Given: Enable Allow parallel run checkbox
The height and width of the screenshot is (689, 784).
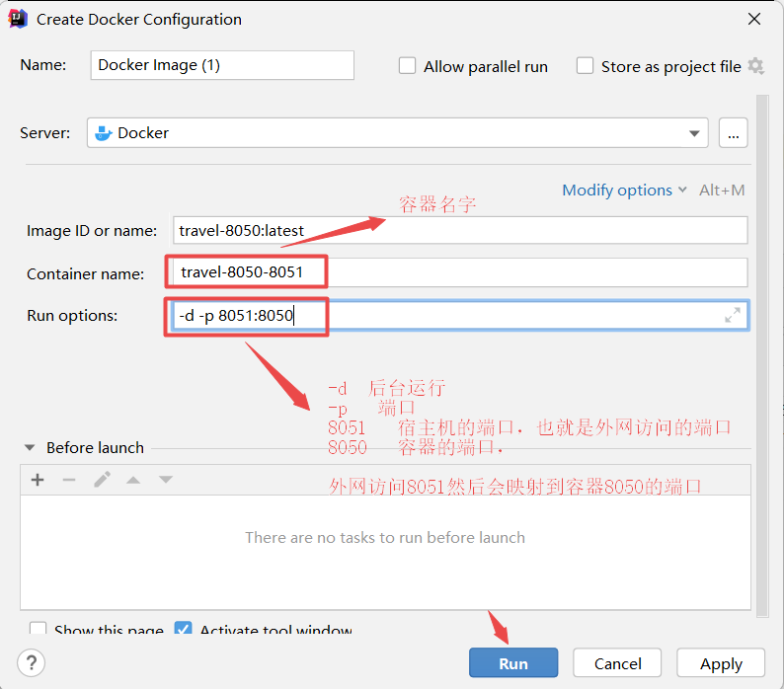Looking at the screenshot, I should click(407, 65).
